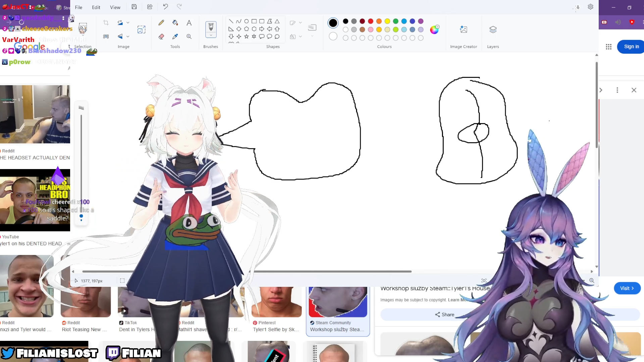
Task: Click the Zoom in icon on the status bar
Action: 592,280
